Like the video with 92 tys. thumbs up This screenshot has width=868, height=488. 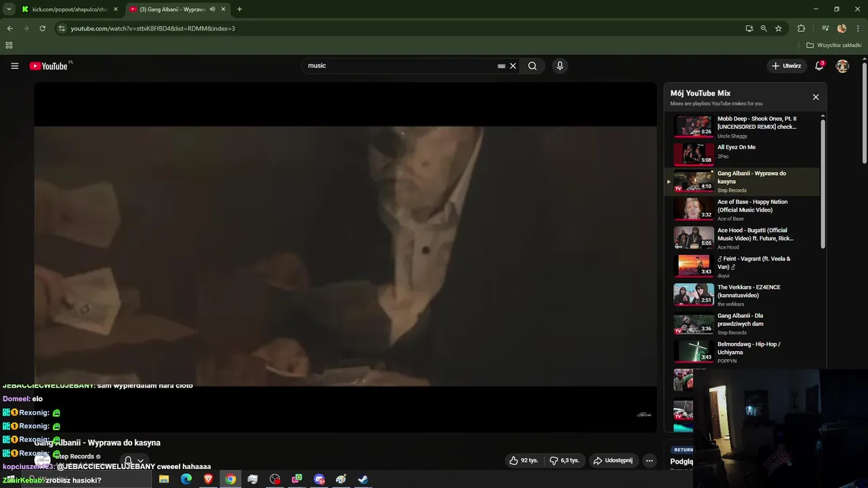click(524, 460)
